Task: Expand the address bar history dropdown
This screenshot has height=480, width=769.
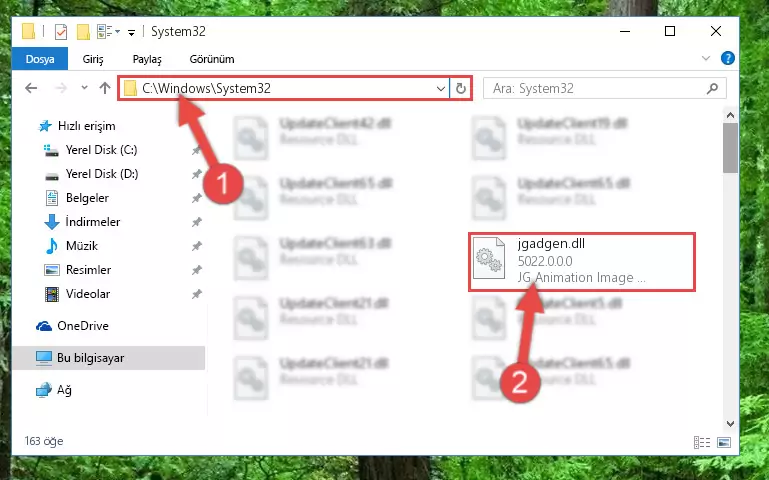Action: click(x=440, y=88)
